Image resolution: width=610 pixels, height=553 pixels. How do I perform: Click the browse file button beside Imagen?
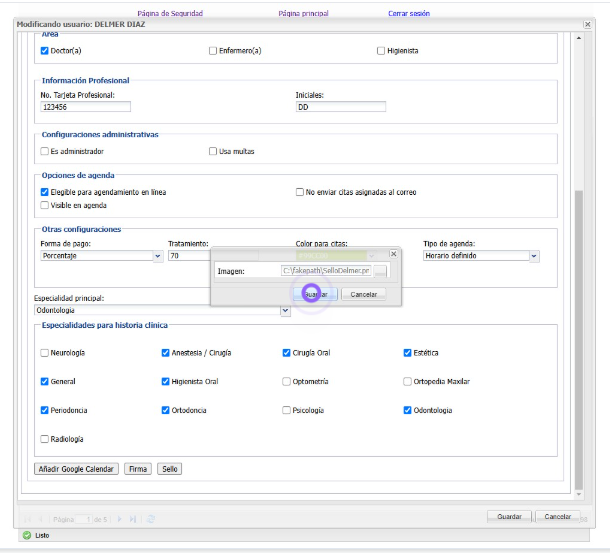(x=380, y=271)
